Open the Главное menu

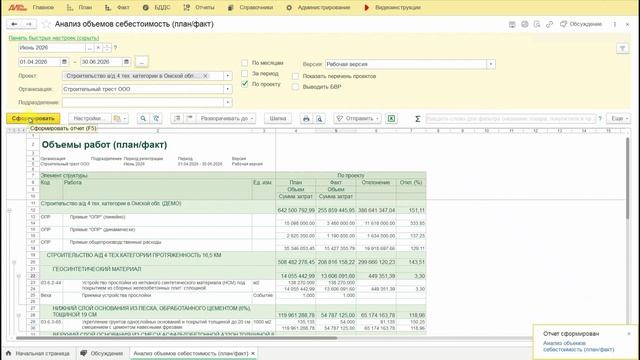(x=43, y=7)
